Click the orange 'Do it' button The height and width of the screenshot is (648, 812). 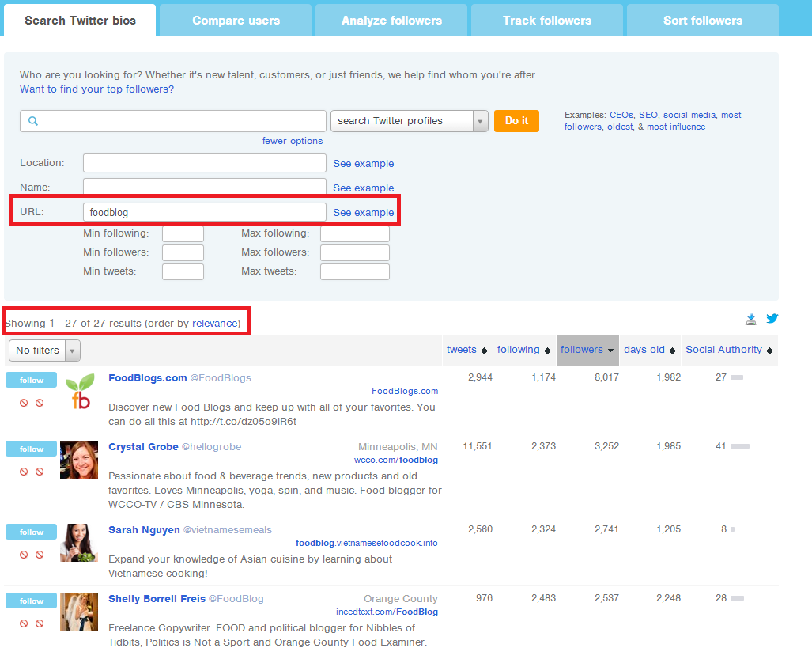[516, 121]
